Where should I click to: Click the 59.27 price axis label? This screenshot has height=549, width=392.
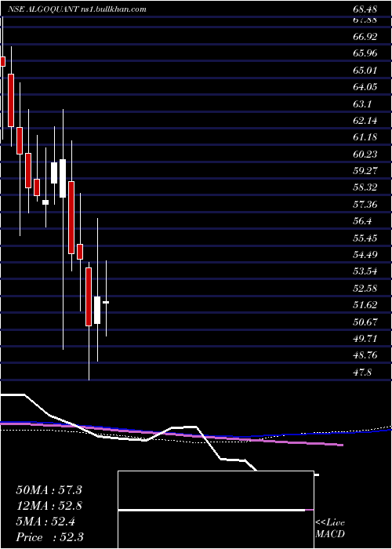point(365,171)
